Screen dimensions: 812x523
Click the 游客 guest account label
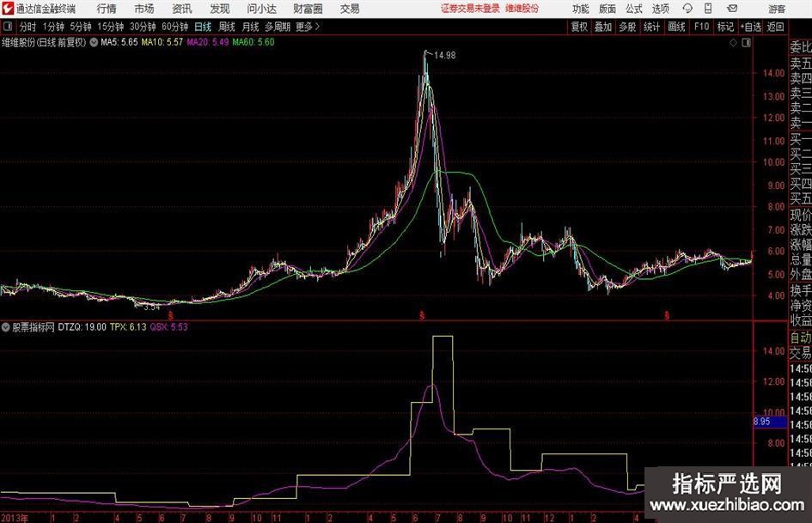tap(777, 9)
